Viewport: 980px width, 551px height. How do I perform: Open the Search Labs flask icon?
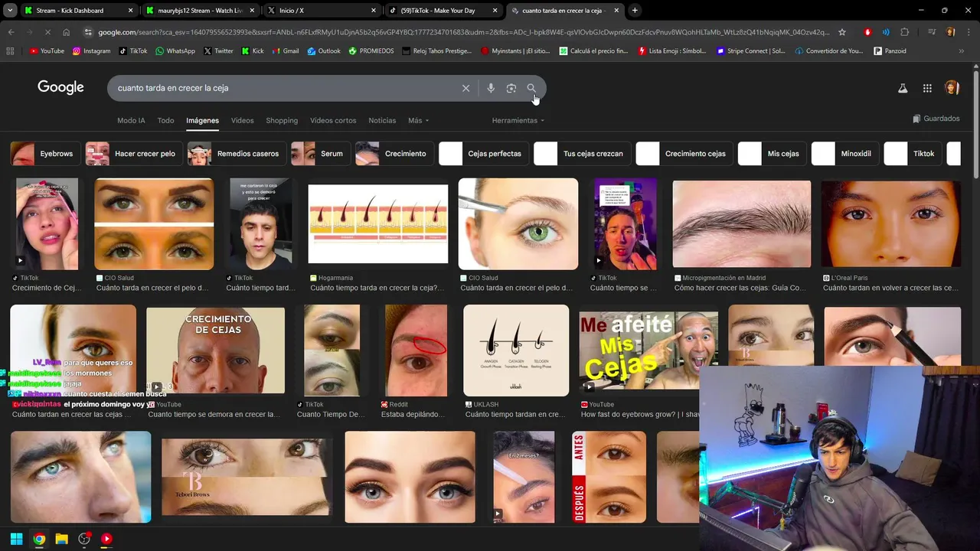[x=903, y=88]
